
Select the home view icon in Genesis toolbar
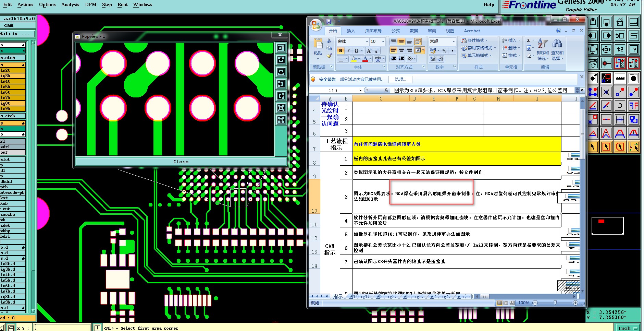tap(620, 22)
